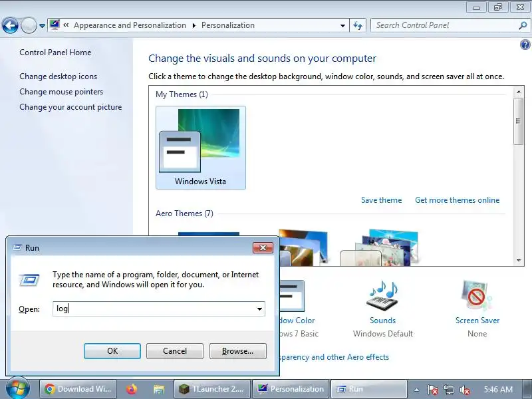This screenshot has height=399, width=532.
Task: Click OK in the Run dialog
Action: (x=112, y=351)
